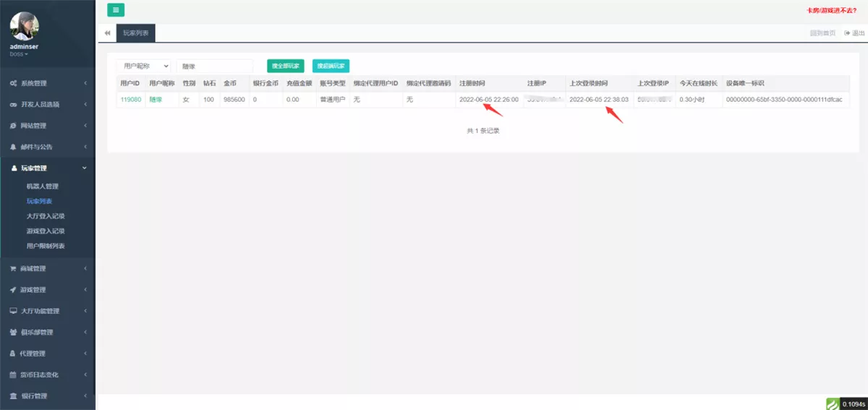This screenshot has width=868, height=410.
Task: Open the boss user dropdown under adminser
Action: click(x=19, y=54)
